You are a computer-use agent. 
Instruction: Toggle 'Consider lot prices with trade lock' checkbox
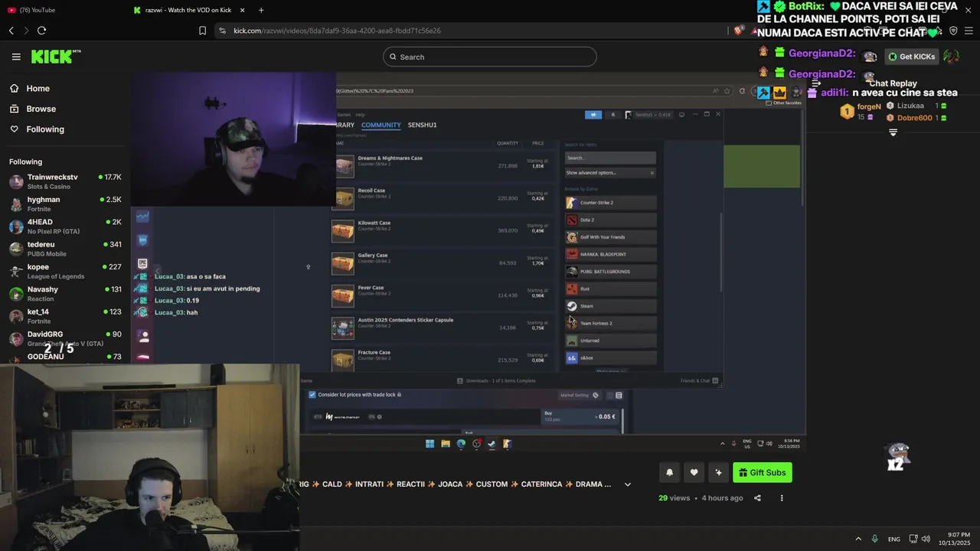click(x=312, y=395)
